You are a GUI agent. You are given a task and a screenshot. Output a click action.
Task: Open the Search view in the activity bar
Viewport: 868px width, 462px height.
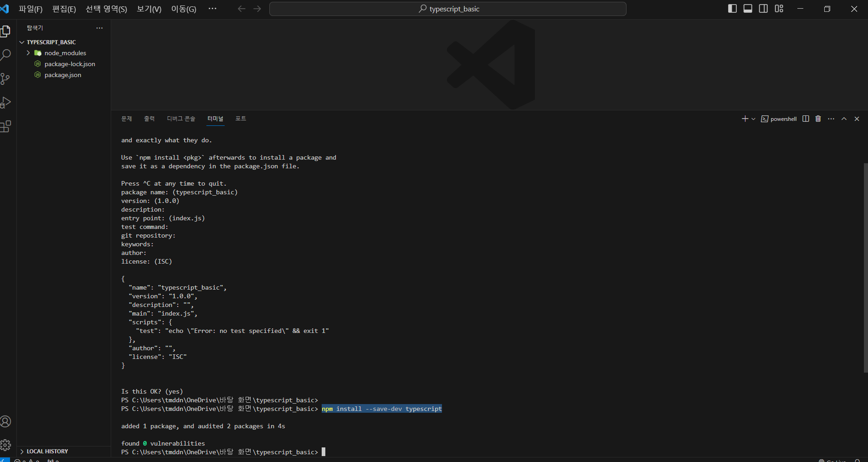[x=5, y=55]
